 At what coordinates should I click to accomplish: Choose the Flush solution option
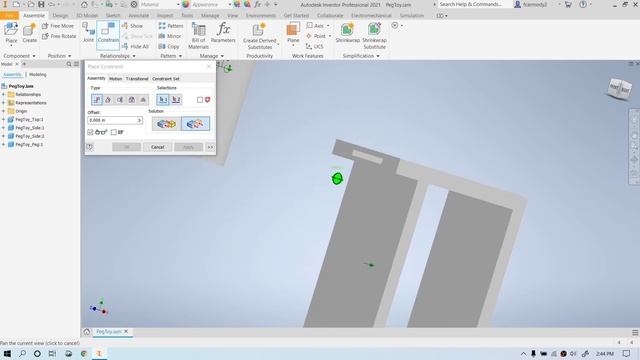[x=195, y=124]
